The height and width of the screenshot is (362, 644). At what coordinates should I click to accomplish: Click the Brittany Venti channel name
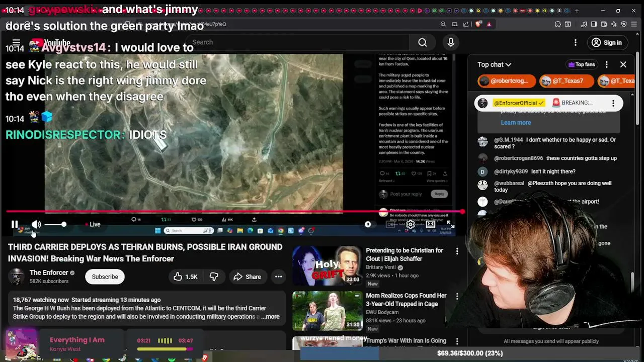[x=380, y=267]
